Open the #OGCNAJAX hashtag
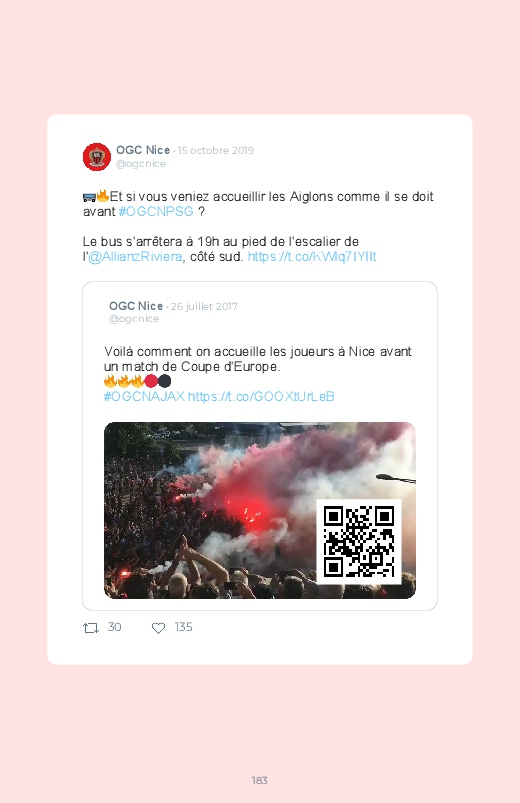The image size is (520, 803). [144, 396]
